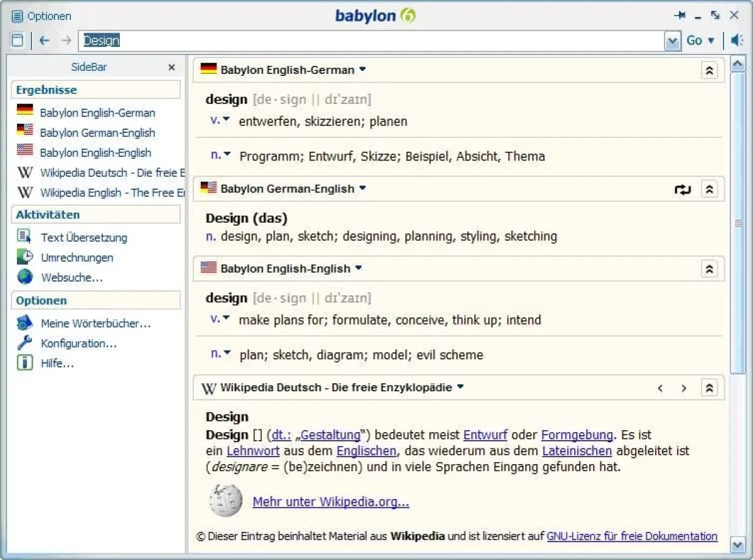
Task: Collapse the Wikipedia Deutsch panel
Action: coord(710,388)
